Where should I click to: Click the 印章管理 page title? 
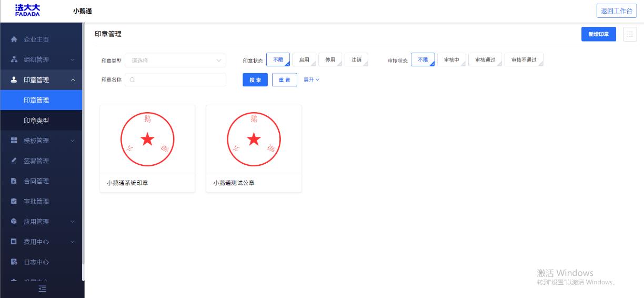click(108, 34)
